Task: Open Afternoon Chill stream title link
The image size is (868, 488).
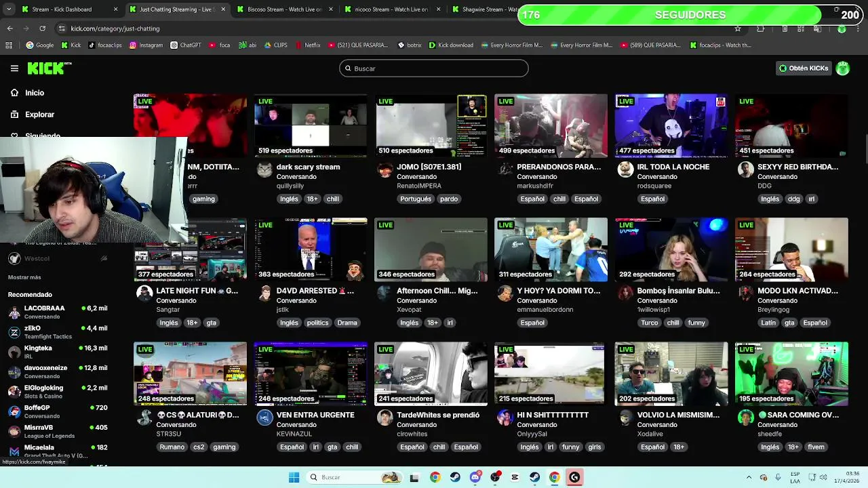Action: [x=437, y=291]
